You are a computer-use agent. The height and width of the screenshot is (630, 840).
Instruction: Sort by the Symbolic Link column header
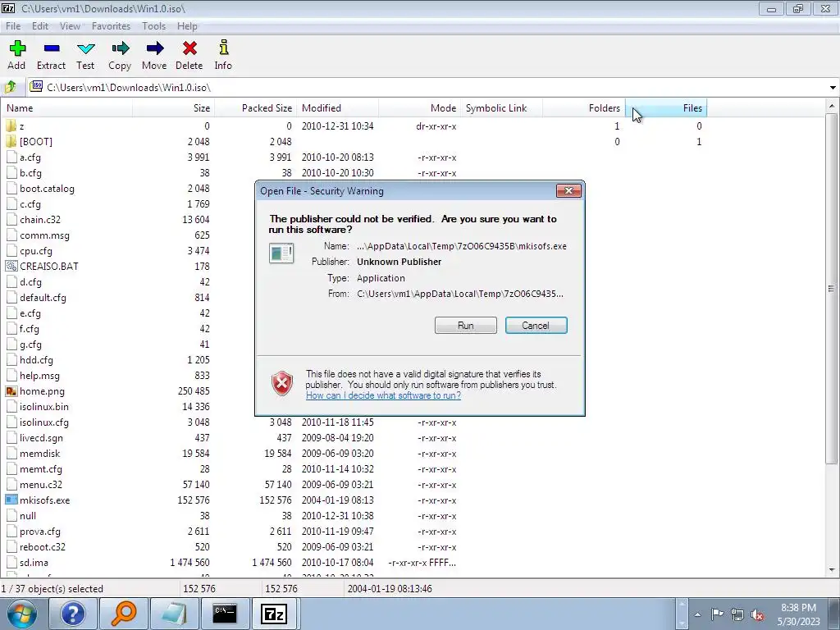[502, 107]
